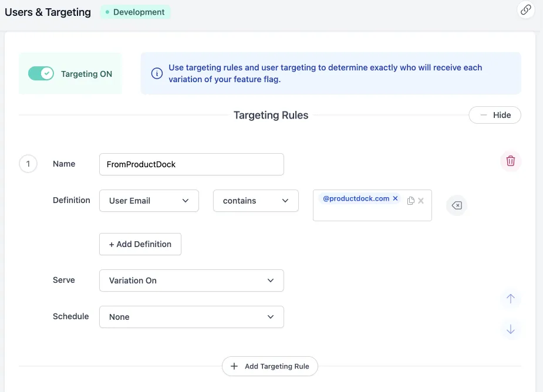
Task: Open the contains operator dropdown
Action: coord(256,201)
